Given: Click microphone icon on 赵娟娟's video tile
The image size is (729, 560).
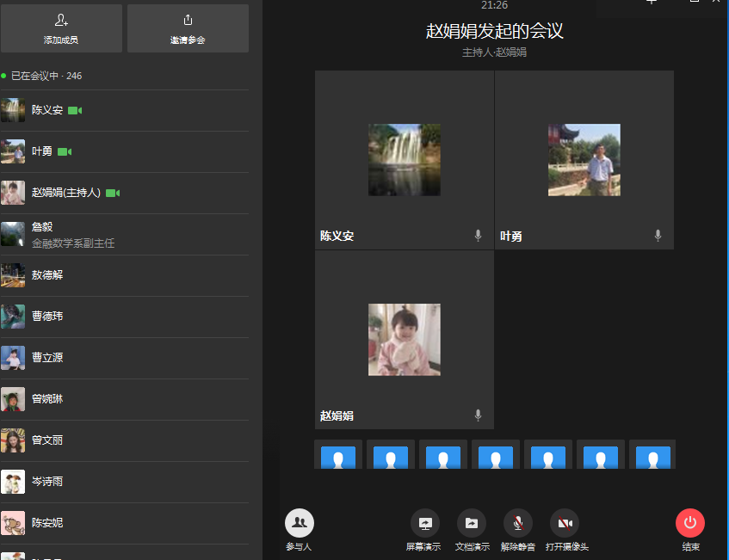Looking at the screenshot, I should click(x=479, y=415).
